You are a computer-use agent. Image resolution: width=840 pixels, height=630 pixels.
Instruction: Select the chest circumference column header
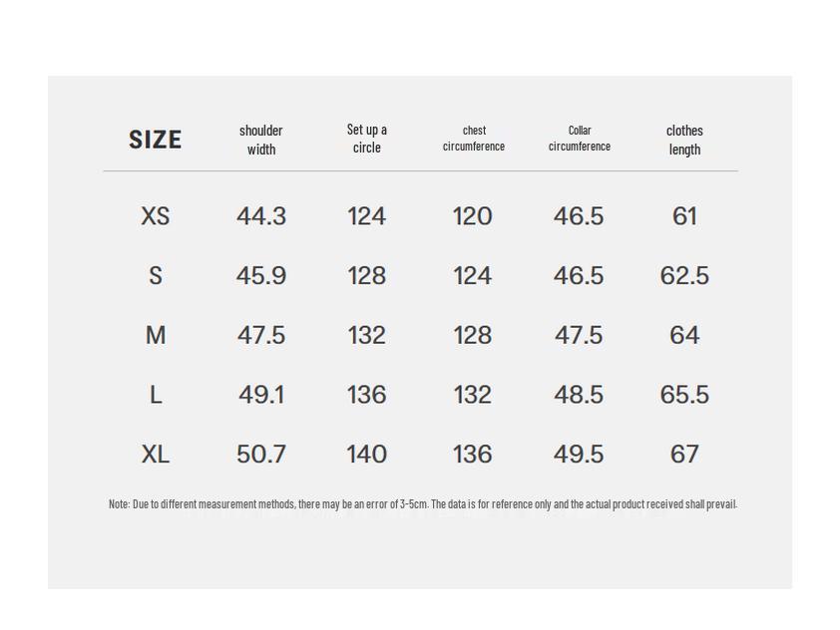coord(474,139)
